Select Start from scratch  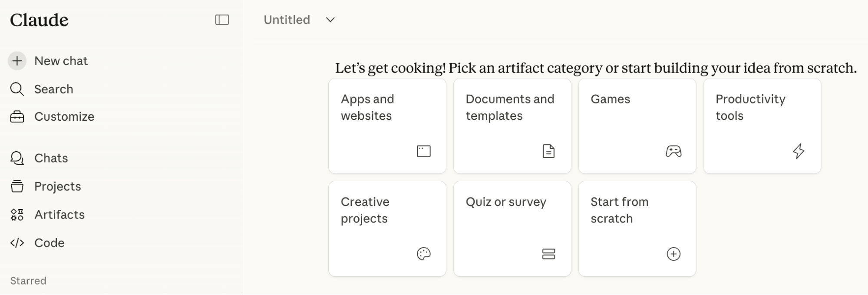click(637, 229)
